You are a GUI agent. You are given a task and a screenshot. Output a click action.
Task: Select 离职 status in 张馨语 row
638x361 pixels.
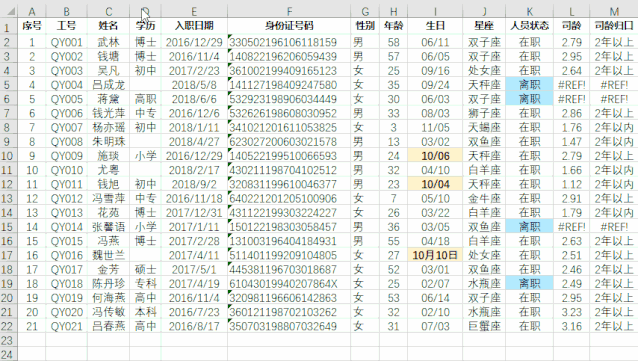[x=529, y=227]
